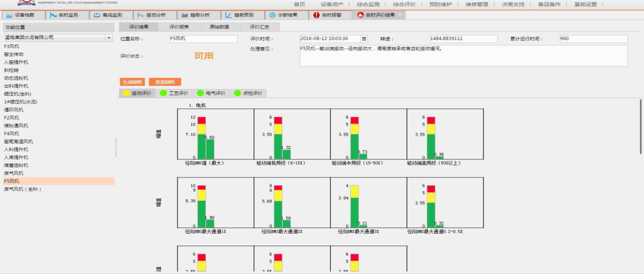
Task: Select the 电气评价 evaluation tab
Action: [211, 93]
